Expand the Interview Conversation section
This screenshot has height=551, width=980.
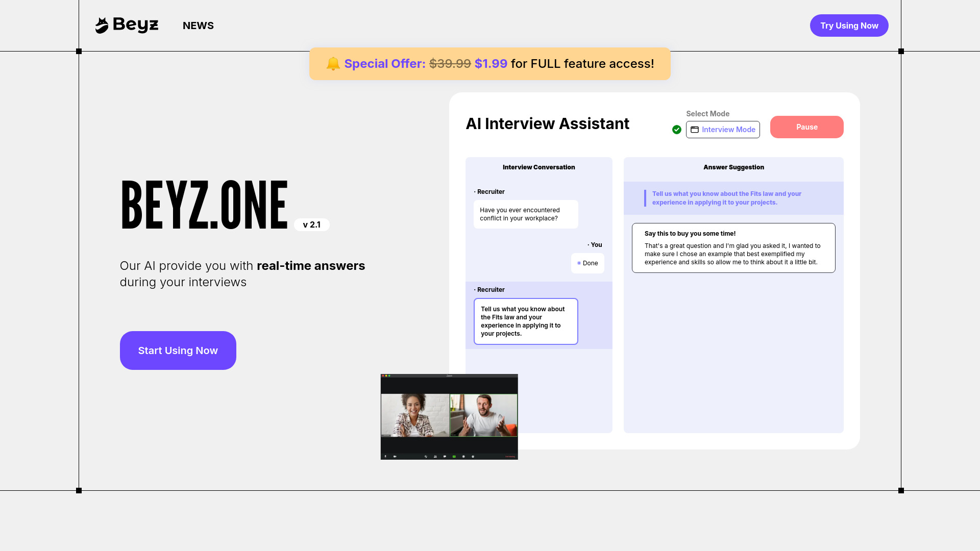(538, 167)
